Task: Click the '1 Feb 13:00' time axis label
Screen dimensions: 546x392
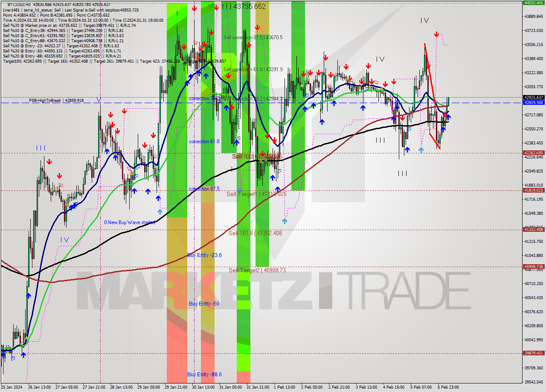Action: point(285,387)
